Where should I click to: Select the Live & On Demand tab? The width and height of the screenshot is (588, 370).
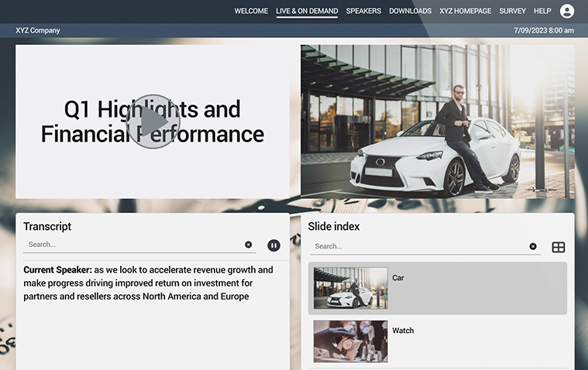pyautogui.click(x=307, y=12)
